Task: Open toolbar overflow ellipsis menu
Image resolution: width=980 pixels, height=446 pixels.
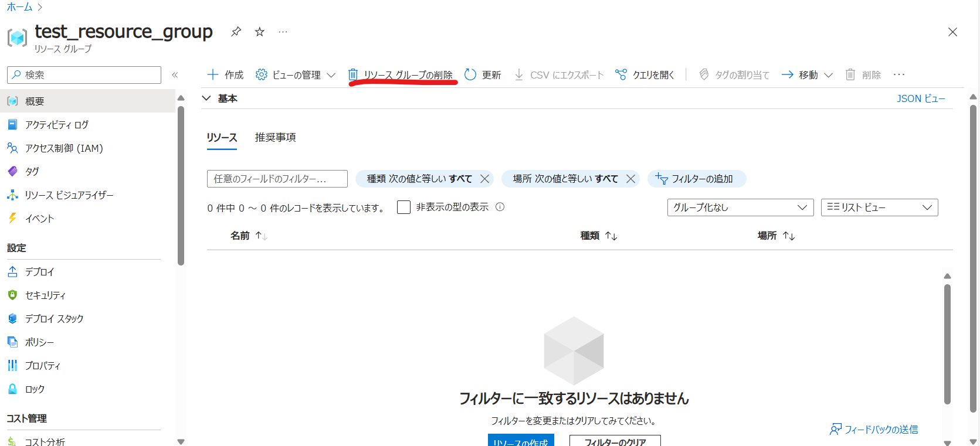Action: tap(899, 75)
